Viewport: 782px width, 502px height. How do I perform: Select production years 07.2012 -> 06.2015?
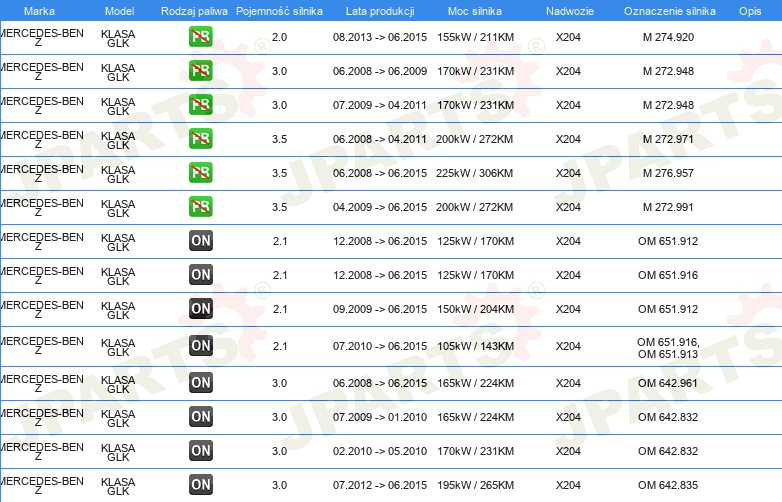(380, 485)
